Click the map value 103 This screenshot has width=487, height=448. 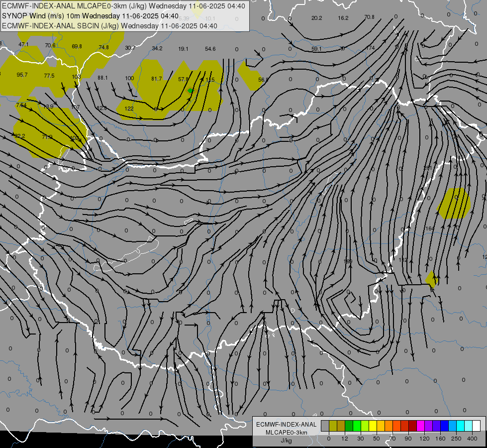coord(76,77)
